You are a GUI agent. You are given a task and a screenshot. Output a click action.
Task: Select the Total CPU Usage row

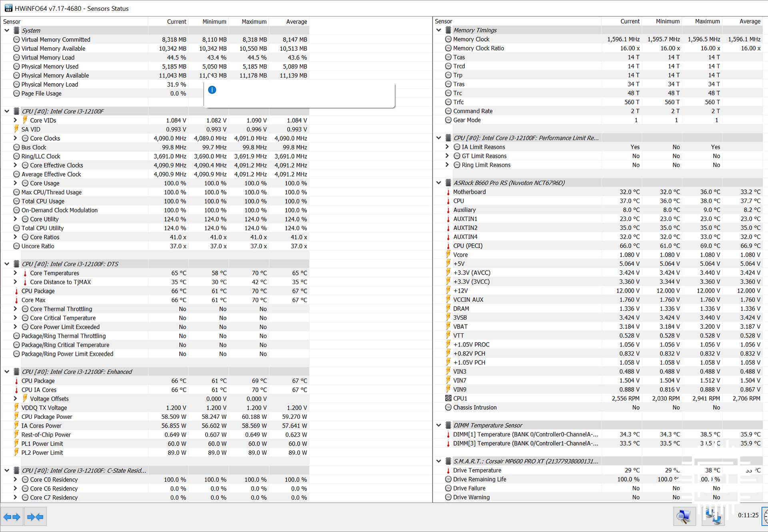(155, 201)
